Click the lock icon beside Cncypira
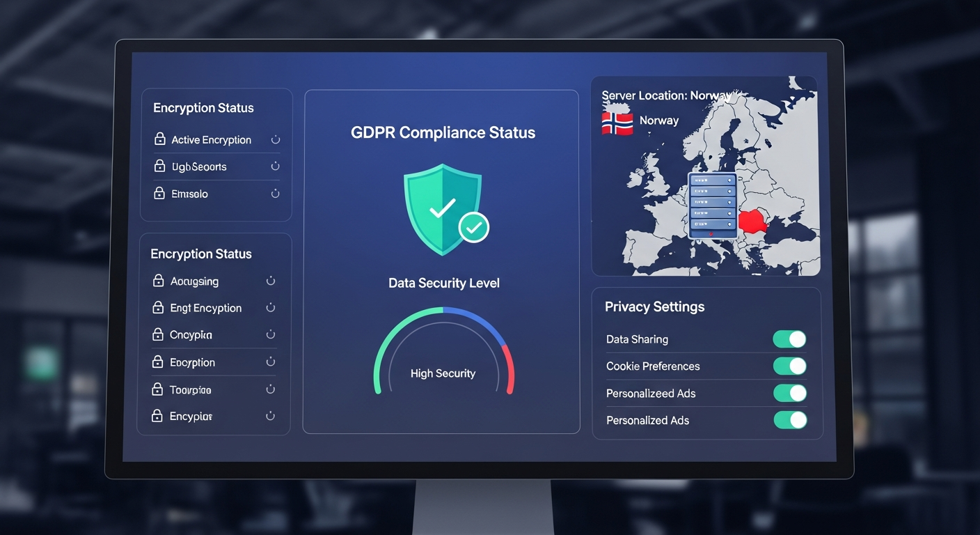Screen dimensions: 980x535 (158, 334)
